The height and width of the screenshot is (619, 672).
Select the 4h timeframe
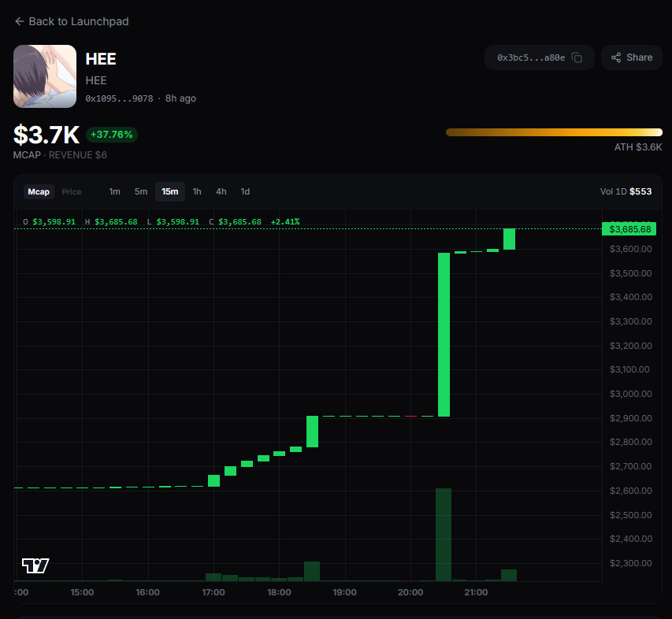click(221, 191)
